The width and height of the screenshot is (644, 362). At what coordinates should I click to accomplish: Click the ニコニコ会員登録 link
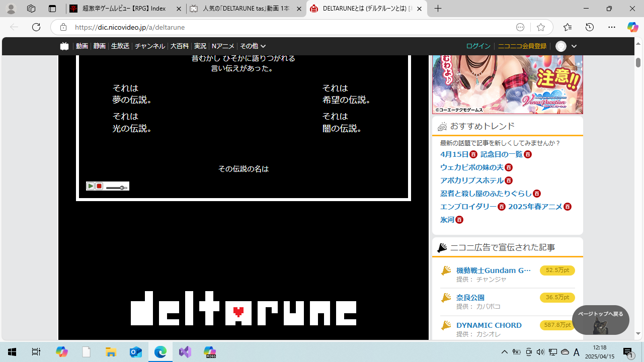pos(522,46)
